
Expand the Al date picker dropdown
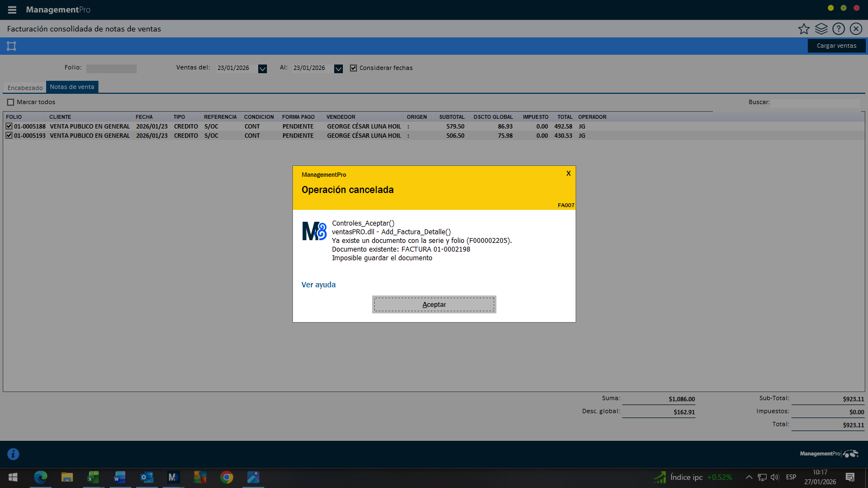pos(339,69)
